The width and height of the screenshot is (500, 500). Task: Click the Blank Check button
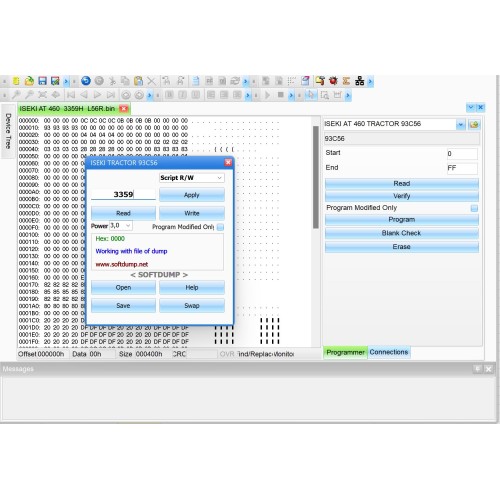pos(402,233)
